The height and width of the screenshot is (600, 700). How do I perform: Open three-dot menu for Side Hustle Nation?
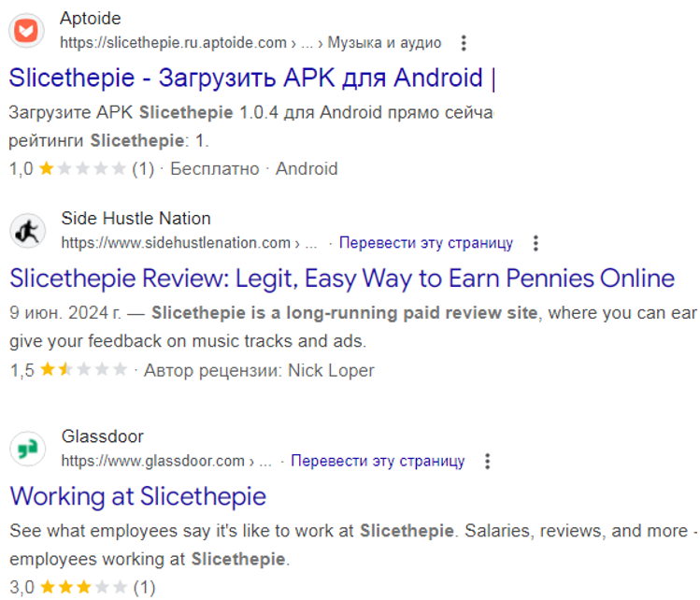click(536, 243)
